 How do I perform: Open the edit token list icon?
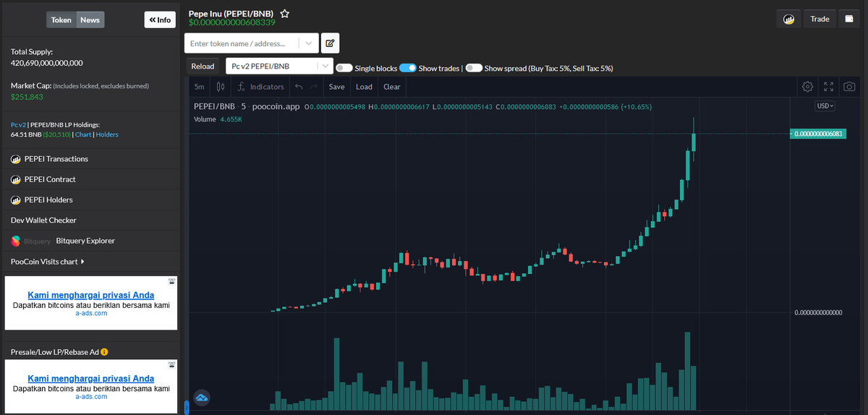pyautogui.click(x=330, y=43)
